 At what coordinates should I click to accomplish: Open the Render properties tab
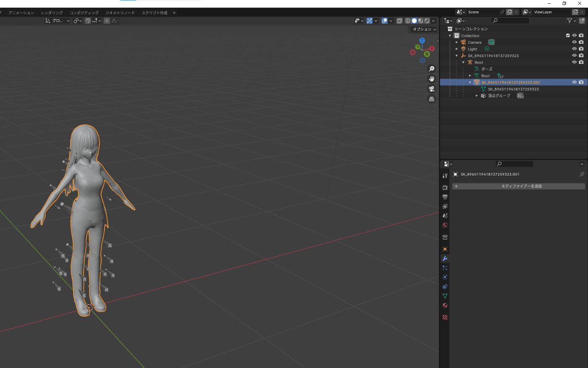pos(445,187)
